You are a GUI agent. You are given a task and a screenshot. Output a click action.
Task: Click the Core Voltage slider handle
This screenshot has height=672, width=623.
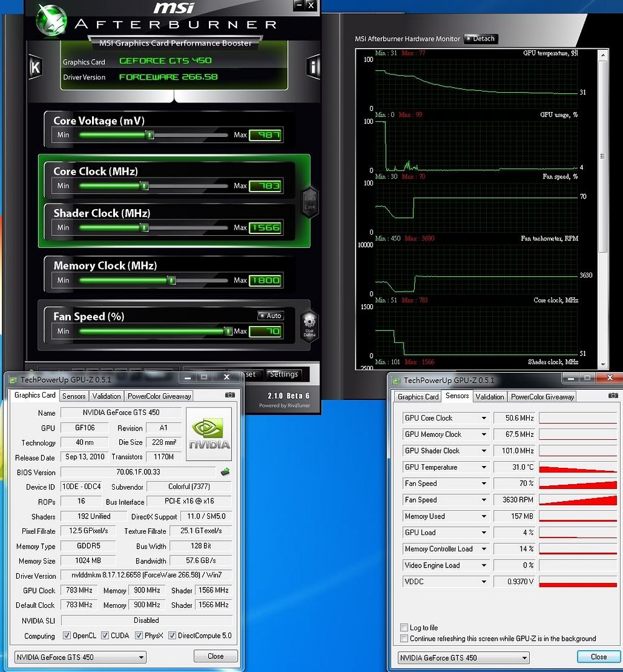coord(149,135)
